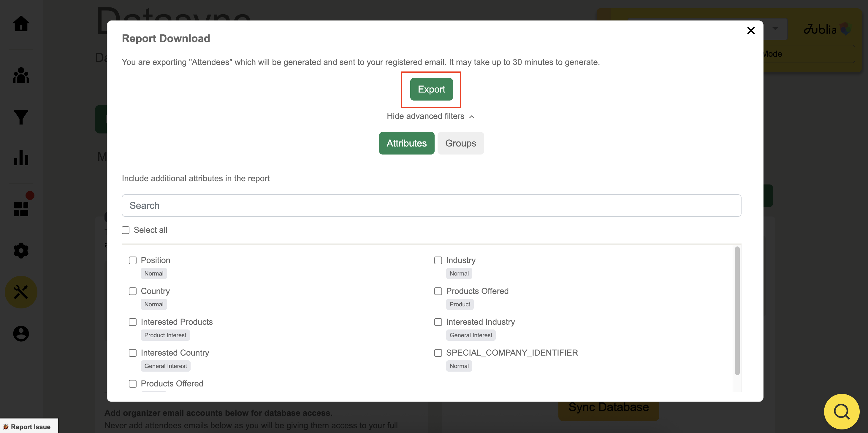Switch to the Groups tab

pos(460,143)
